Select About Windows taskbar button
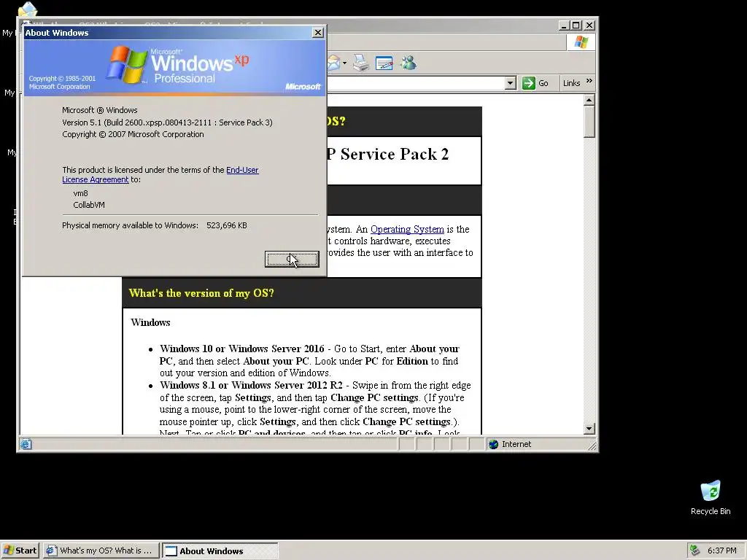Screen dimensions: 747x560 point(220,551)
